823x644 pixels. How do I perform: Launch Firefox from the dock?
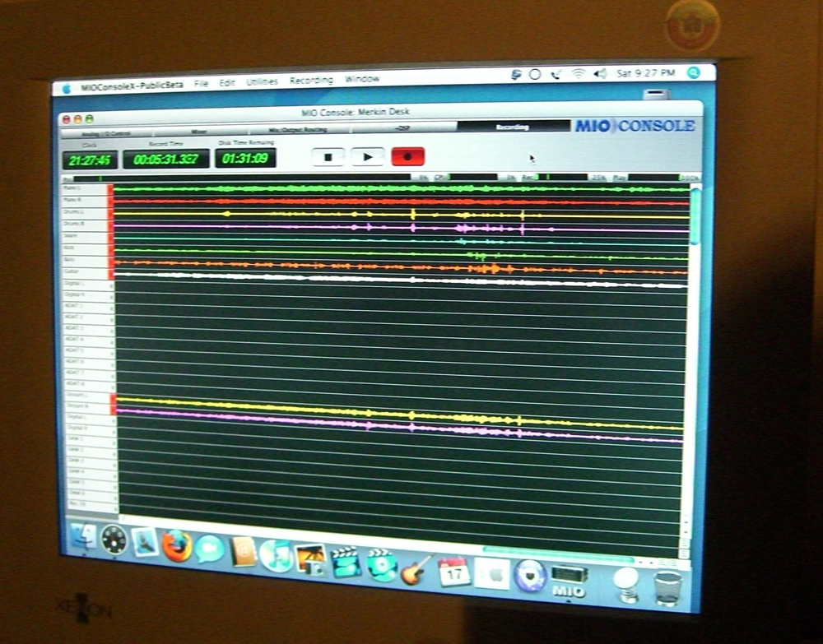click(x=176, y=546)
